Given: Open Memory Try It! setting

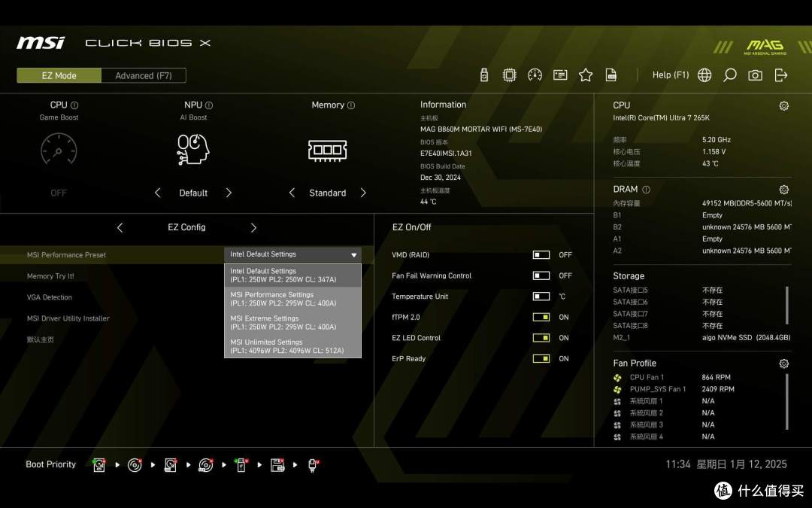Looking at the screenshot, I should pos(50,276).
